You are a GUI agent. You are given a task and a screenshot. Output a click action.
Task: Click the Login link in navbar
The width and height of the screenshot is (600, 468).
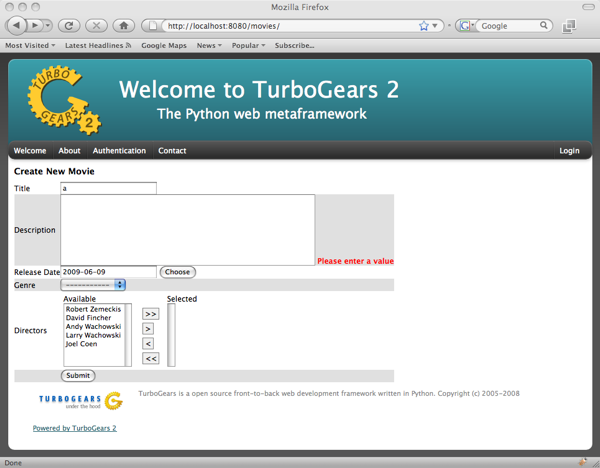click(x=569, y=151)
